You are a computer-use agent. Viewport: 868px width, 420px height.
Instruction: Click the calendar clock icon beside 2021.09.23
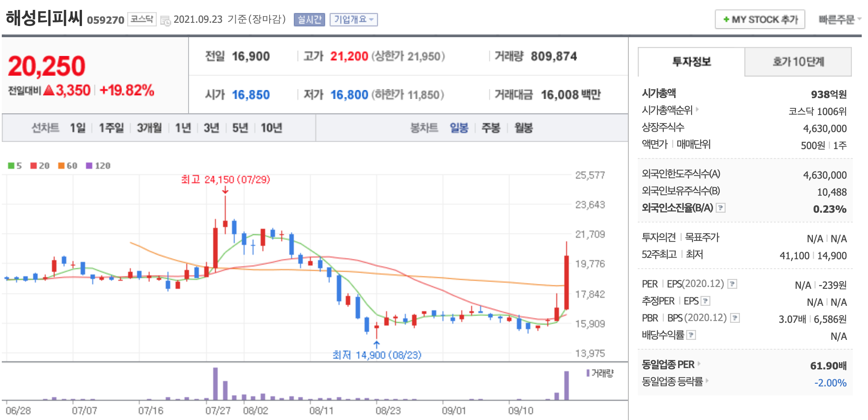[x=165, y=21]
